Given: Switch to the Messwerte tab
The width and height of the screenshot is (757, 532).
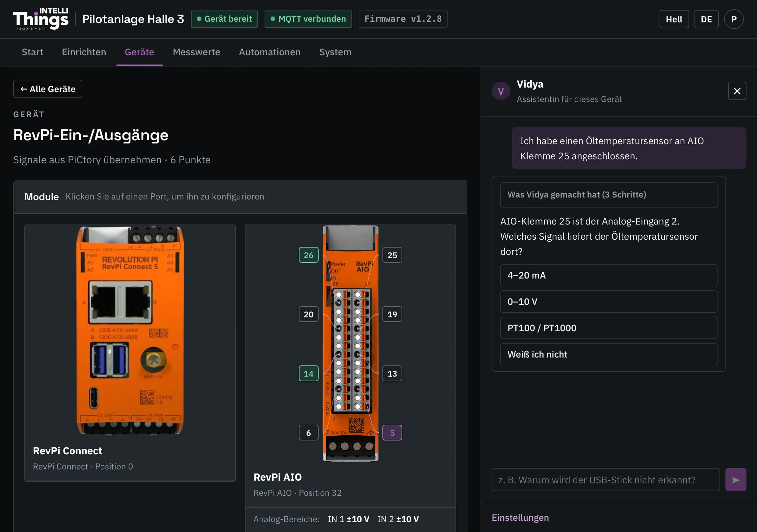Looking at the screenshot, I should [x=196, y=52].
